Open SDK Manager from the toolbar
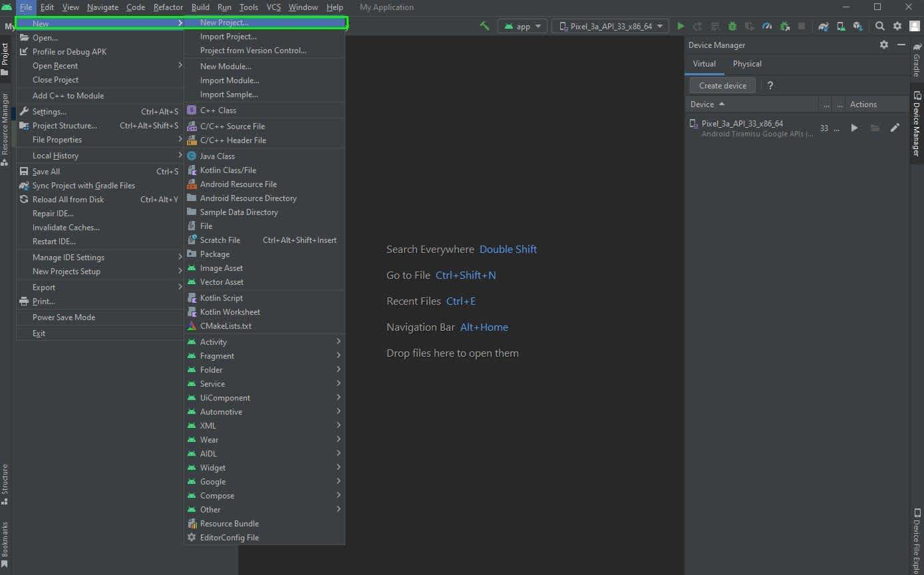 pyautogui.click(x=857, y=26)
